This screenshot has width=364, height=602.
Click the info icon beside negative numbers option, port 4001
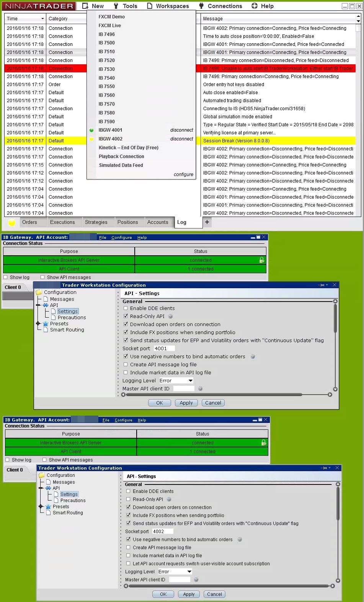pos(253,357)
